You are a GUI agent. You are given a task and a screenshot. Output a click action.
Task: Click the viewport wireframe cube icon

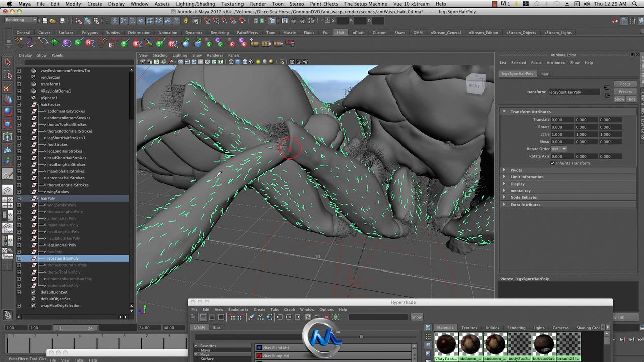pos(231,62)
